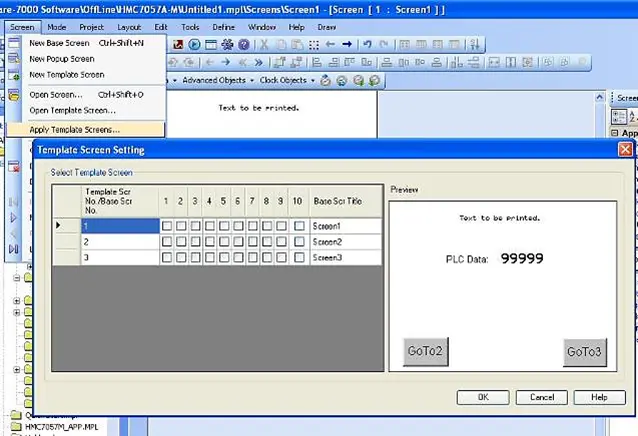Click the double chevron last-screen icon

coord(258,62)
